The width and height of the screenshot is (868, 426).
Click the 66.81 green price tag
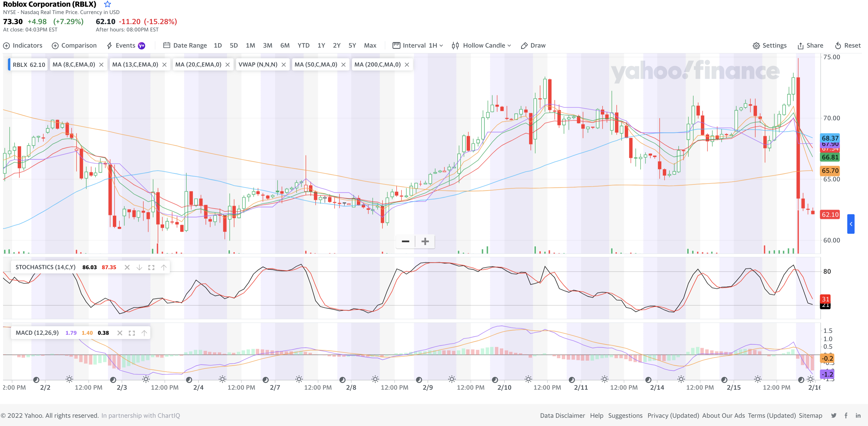point(830,157)
